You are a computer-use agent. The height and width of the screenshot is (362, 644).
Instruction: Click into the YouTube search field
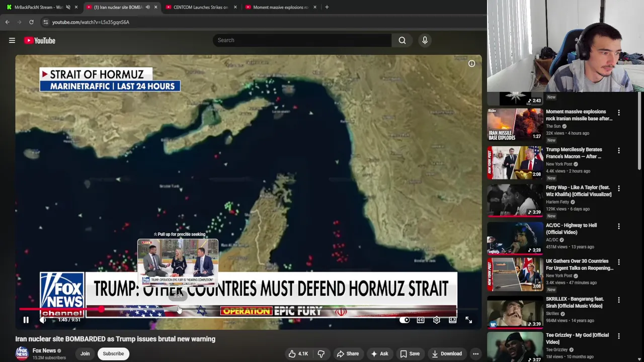coord(302,40)
